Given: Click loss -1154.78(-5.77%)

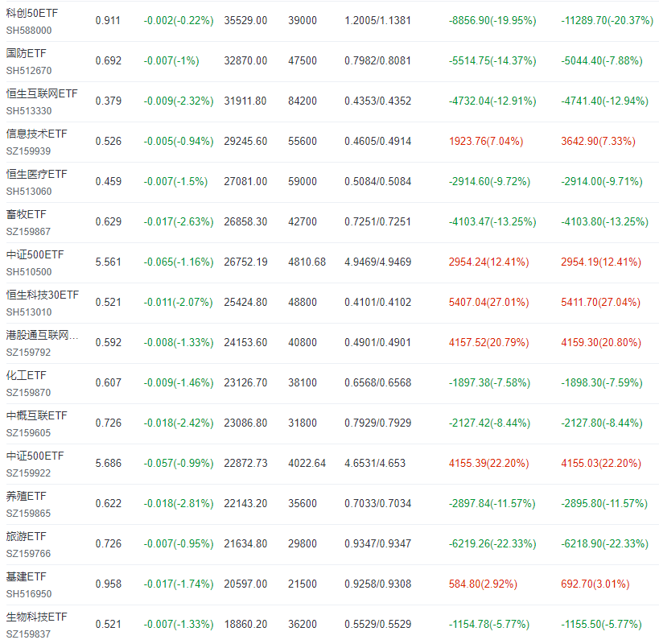Looking at the screenshot, I should click(488, 625).
